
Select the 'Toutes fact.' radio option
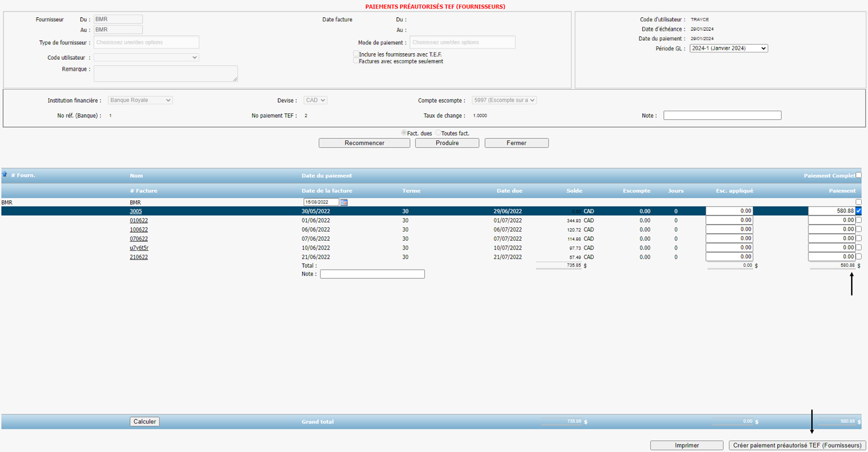438,133
